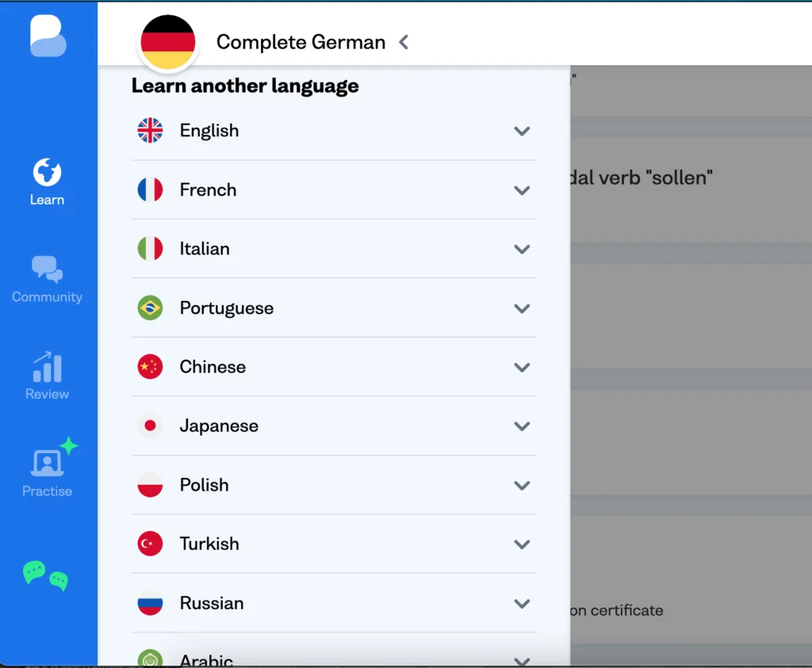The image size is (812, 668).
Task: Select Italian from the language list
Action: tap(205, 249)
